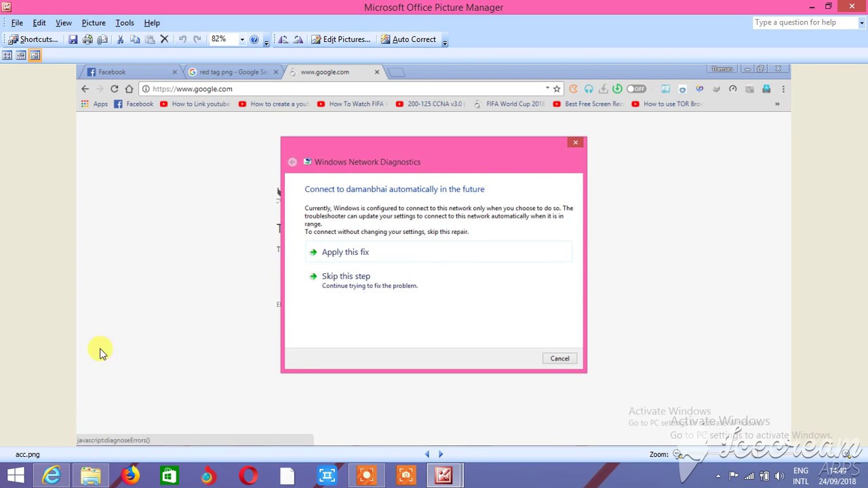Screen dimensions: 868x488
Task: Click back arrow in Windows Network Diagnostics dialog
Action: click(292, 162)
